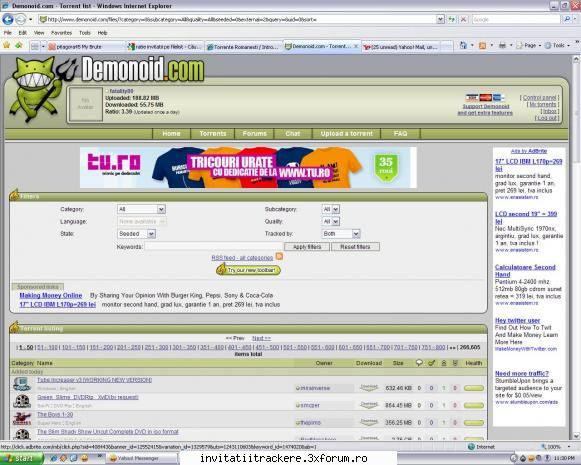Open the Quality filter dropdown

coord(331,222)
